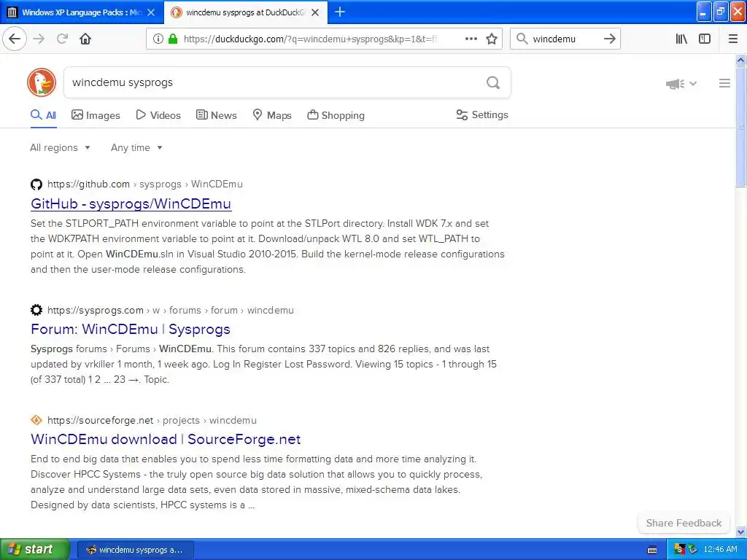Select the wincdemu sysprogs browser tab
747x560 pixels.
pos(245,12)
